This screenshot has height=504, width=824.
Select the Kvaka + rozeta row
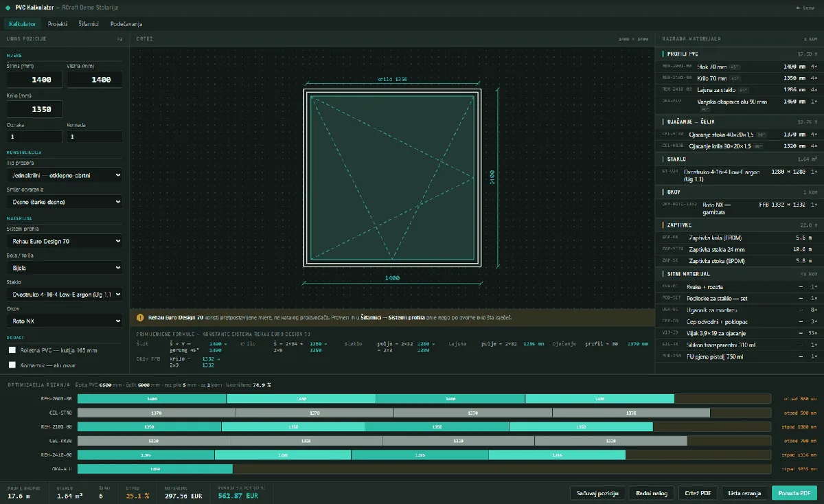click(x=740, y=286)
